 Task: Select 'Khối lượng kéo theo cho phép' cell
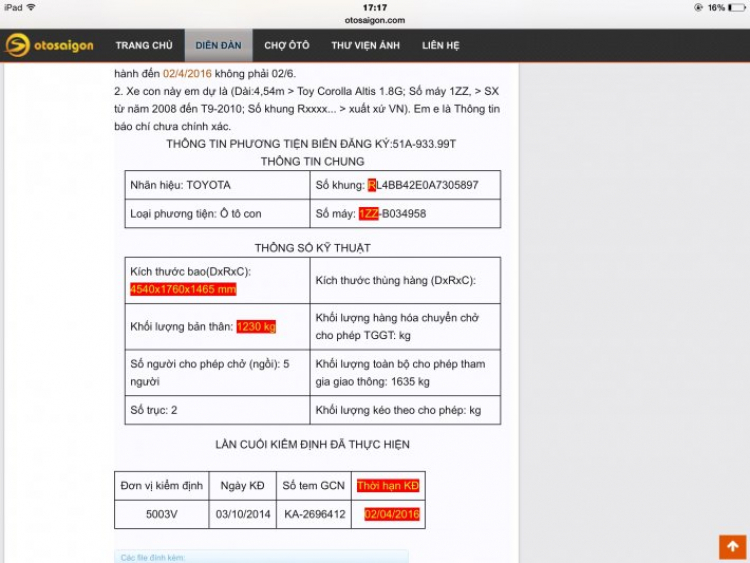tap(405, 410)
